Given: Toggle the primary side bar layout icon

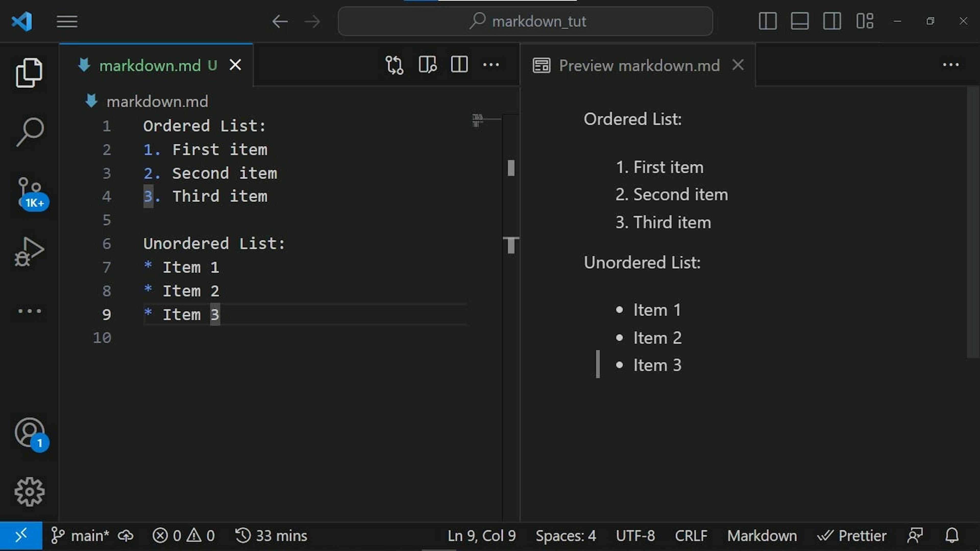Looking at the screenshot, I should point(767,21).
